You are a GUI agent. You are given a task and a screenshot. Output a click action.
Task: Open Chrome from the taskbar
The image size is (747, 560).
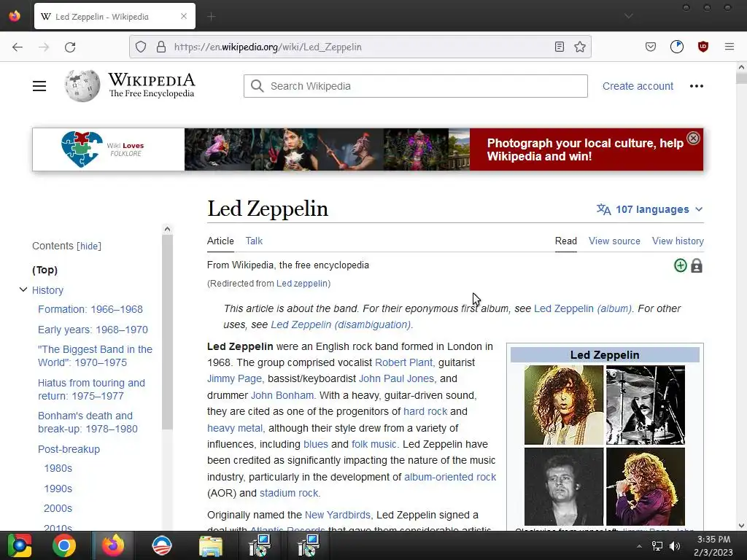pos(64,545)
